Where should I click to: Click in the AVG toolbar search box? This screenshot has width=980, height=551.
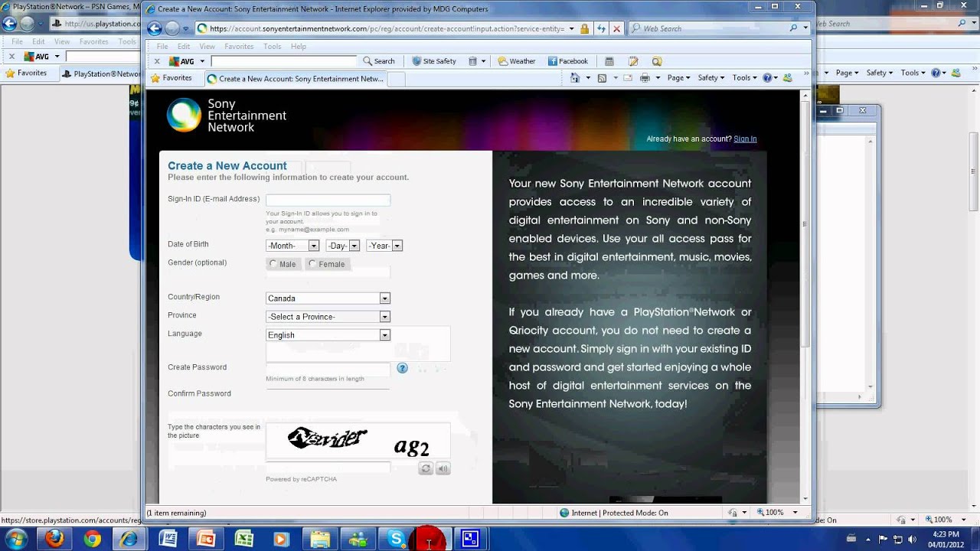[283, 61]
